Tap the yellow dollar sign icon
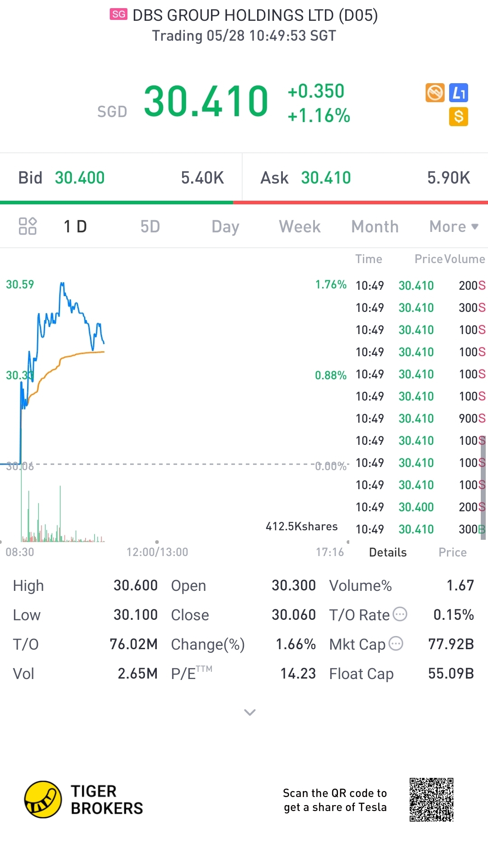The image size is (488, 868). 459,117
